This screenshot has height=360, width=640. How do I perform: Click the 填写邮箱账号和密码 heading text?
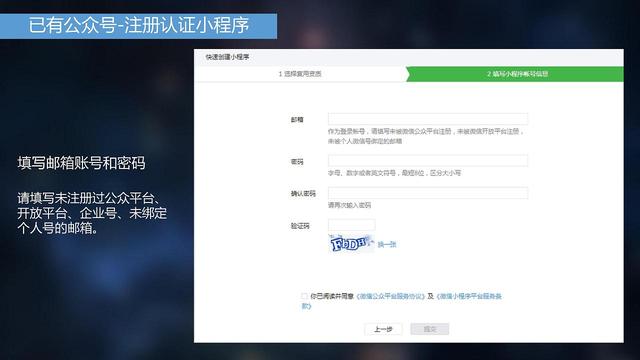pyautogui.click(x=81, y=163)
